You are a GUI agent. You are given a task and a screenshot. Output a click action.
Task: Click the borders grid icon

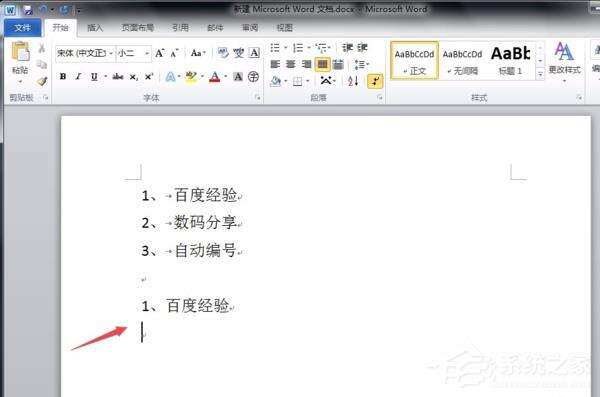(x=297, y=81)
